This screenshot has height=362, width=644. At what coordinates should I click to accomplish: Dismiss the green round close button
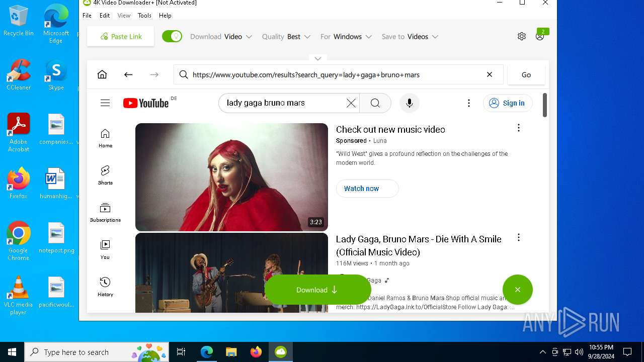[x=518, y=290]
